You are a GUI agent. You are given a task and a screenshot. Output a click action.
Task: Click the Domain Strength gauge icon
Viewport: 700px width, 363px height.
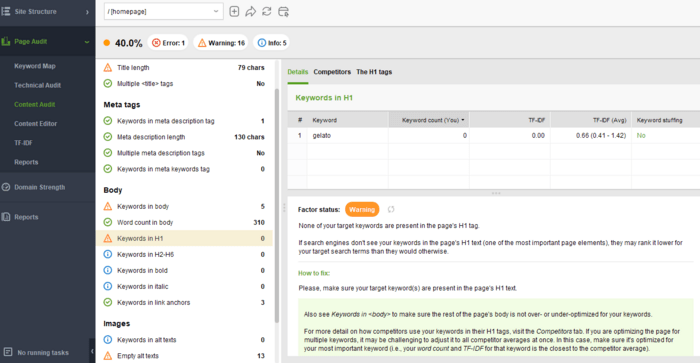pyautogui.click(x=6, y=187)
